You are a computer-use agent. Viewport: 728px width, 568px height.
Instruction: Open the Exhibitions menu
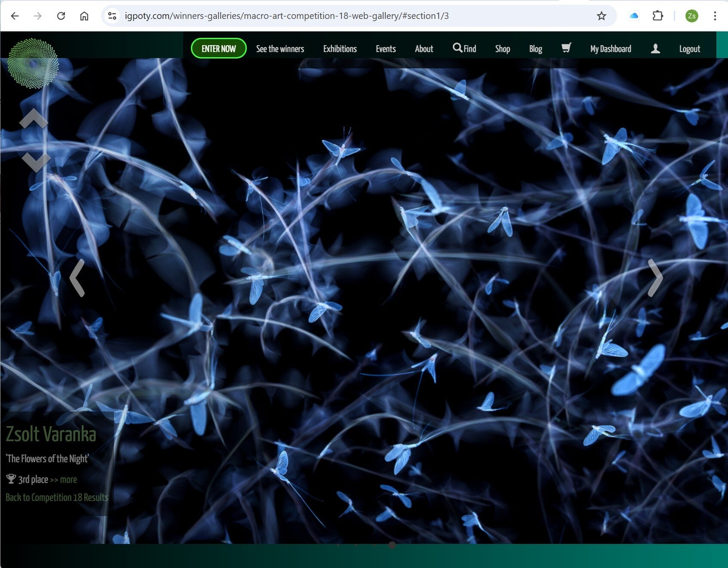coord(340,49)
